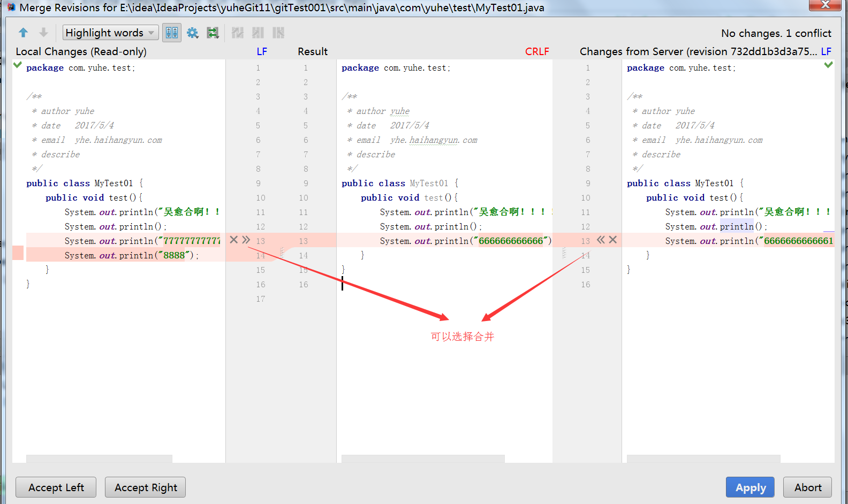The width and height of the screenshot is (848, 504).
Task: Click 'public void test()' in Local Changes pane
Action: pyautogui.click(x=94, y=197)
